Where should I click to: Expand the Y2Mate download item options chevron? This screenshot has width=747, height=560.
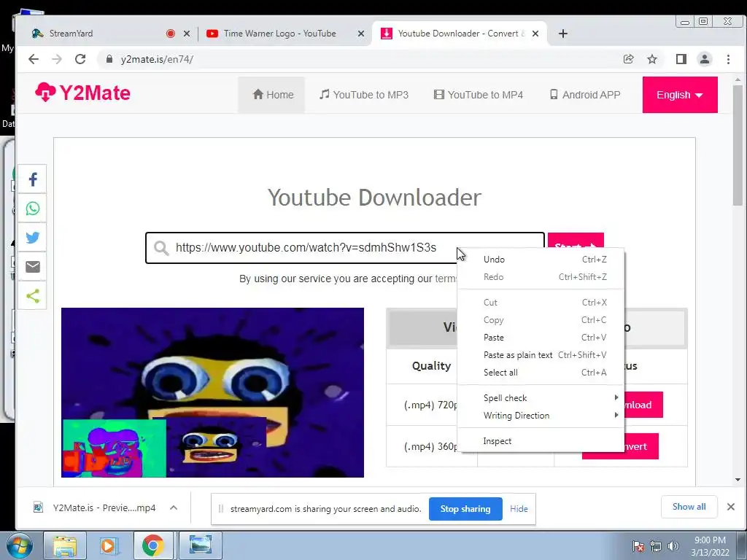pyautogui.click(x=174, y=507)
